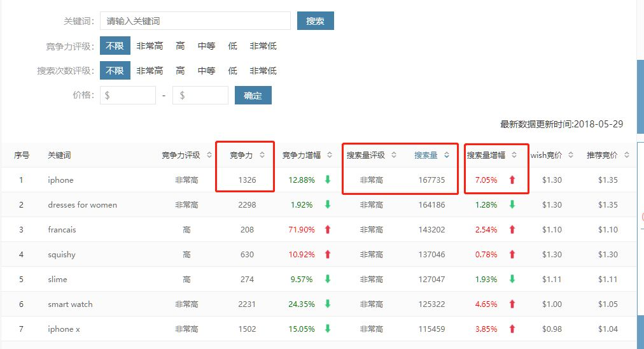Click the keyword iphone in row 1
The height and width of the screenshot is (349, 644).
(61, 180)
